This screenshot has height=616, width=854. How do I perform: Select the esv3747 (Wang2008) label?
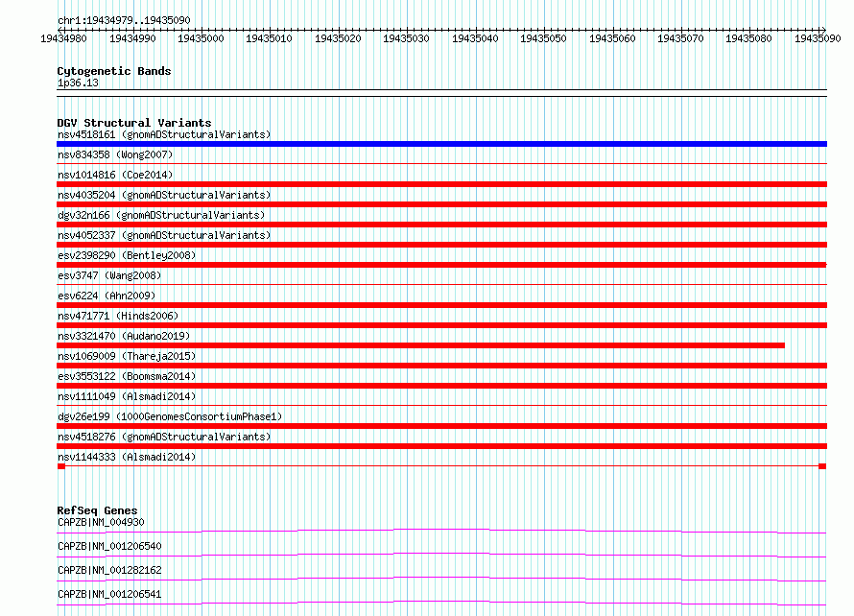109,275
